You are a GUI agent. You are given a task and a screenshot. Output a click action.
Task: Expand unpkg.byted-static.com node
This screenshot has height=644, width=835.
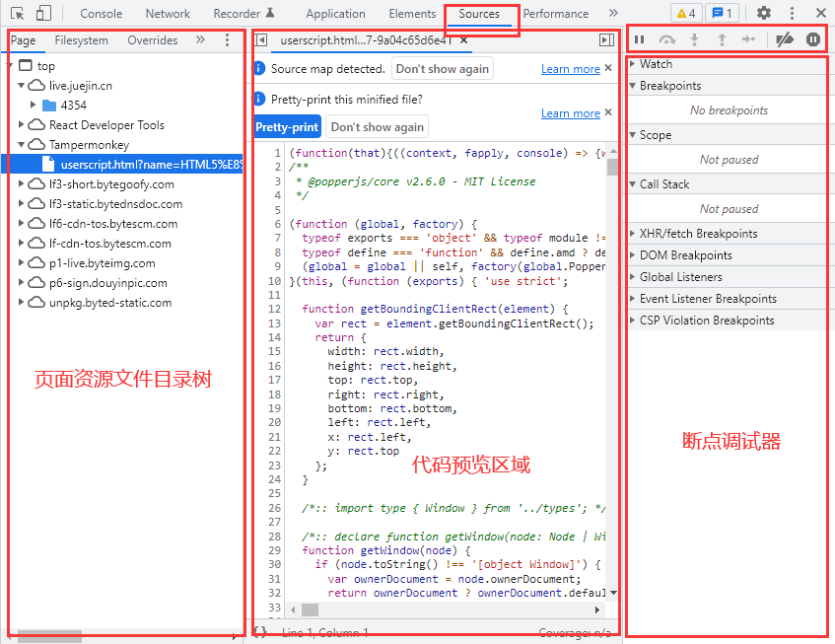pos(22,302)
